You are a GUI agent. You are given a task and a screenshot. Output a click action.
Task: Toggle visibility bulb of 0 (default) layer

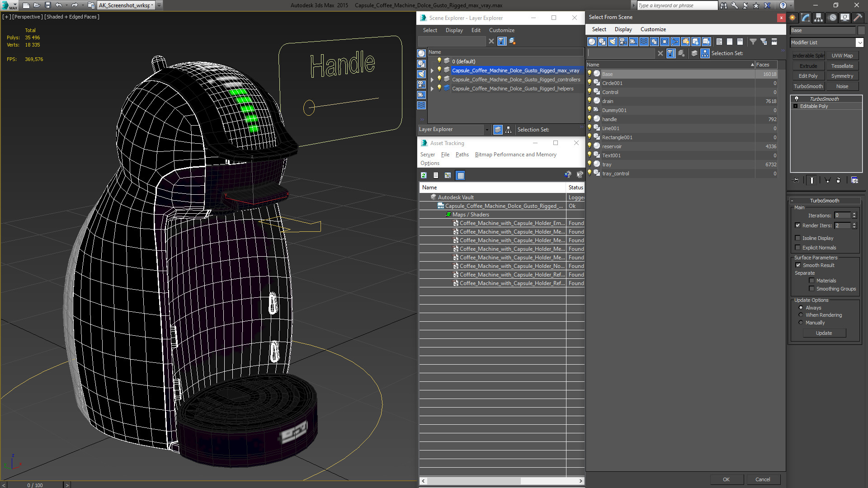pos(439,61)
